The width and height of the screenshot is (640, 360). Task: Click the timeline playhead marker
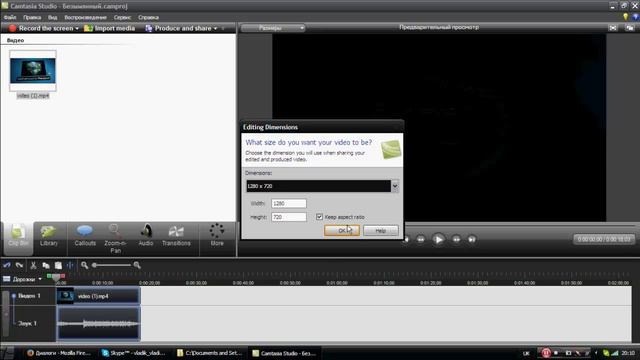coord(56,277)
